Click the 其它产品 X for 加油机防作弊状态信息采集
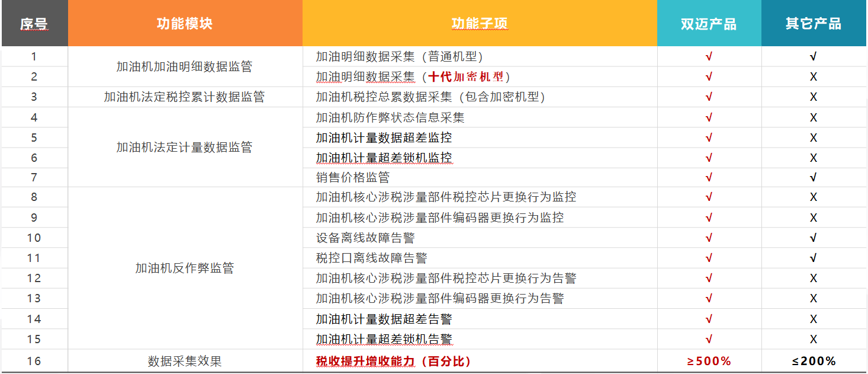The width and height of the screenshot is (868, 374). pyautogui.click(x=814, y=117)
